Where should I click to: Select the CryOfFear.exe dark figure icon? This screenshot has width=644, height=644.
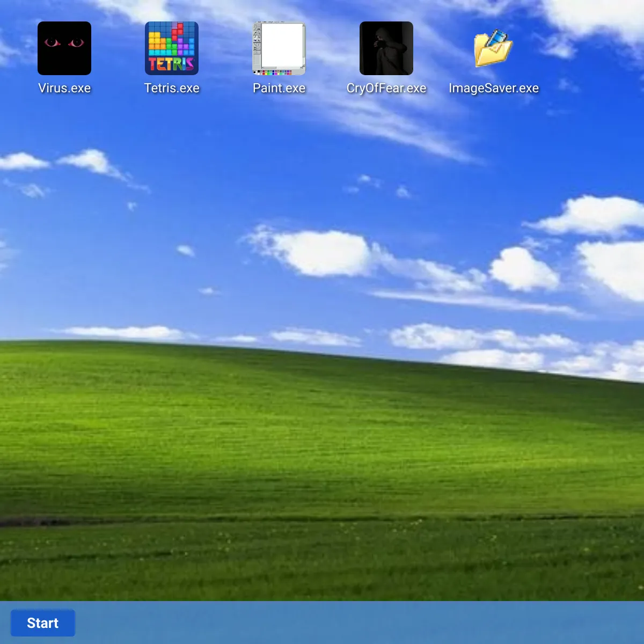click(386, 48)
